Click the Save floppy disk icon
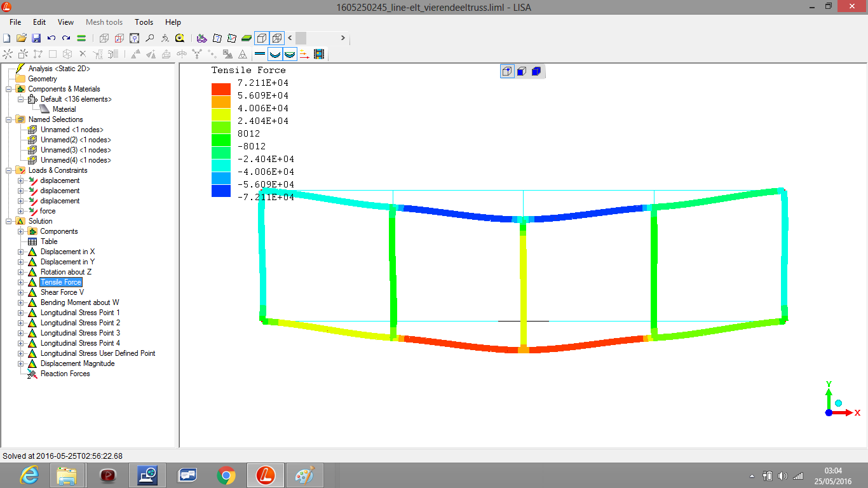Screen dimensions: 868x488 coord(36,38)
